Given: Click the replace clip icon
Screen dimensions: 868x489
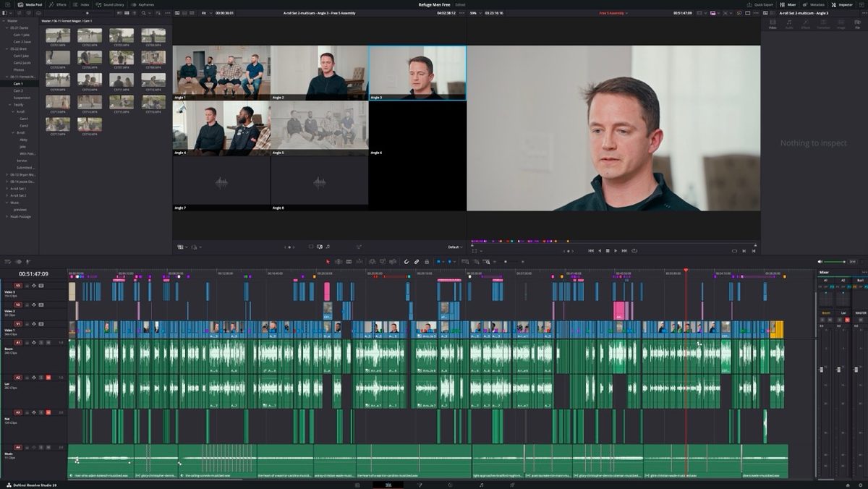Looking at the screenshot, I should (393, 261).
